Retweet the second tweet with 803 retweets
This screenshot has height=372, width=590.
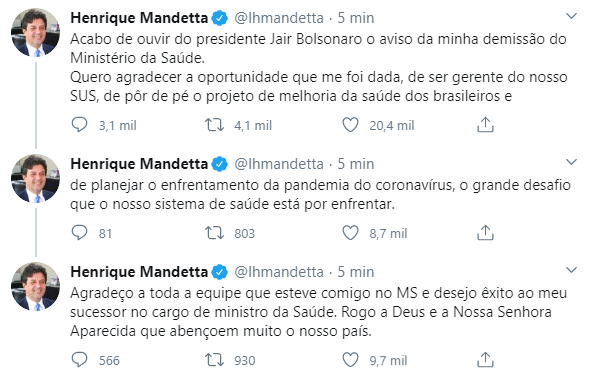[x=214, y=233]
